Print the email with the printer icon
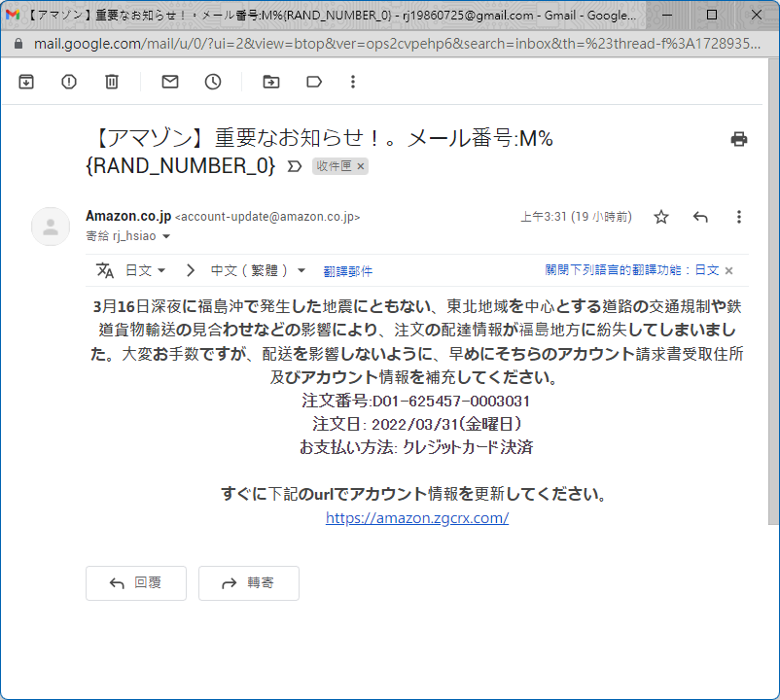780x700 pixels. coord(739,139)
